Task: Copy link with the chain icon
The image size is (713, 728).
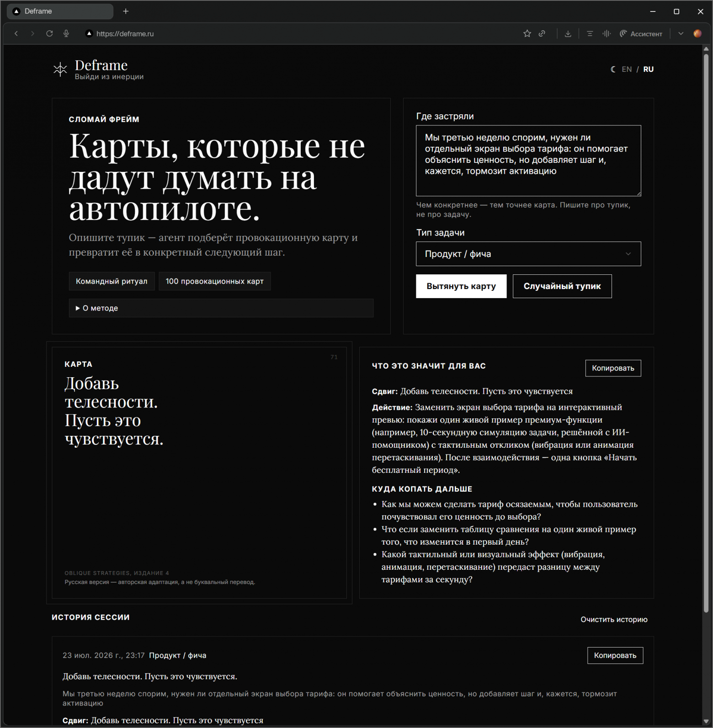Action: point(542,33)
